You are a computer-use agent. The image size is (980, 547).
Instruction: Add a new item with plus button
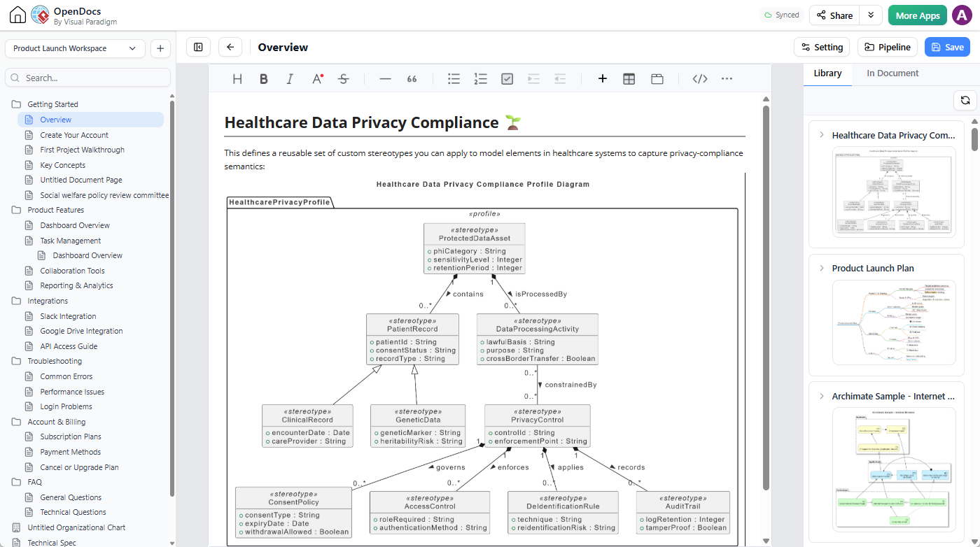tap(160, 48)
